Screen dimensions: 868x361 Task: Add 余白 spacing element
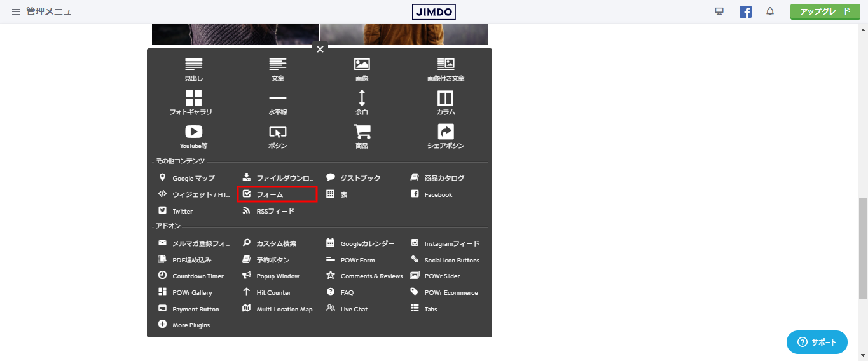click(362, 103)
